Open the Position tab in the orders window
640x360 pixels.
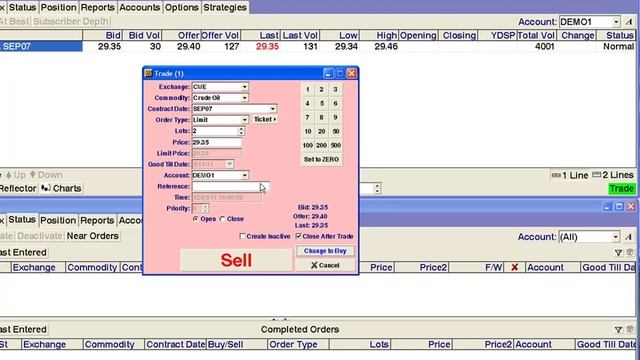click(x=58, y=220)
